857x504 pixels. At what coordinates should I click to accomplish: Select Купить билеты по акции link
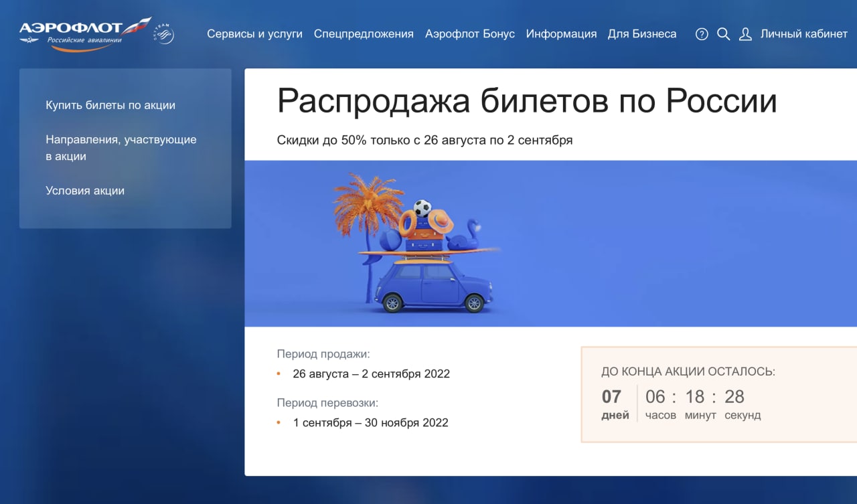[x=110, y=105]
